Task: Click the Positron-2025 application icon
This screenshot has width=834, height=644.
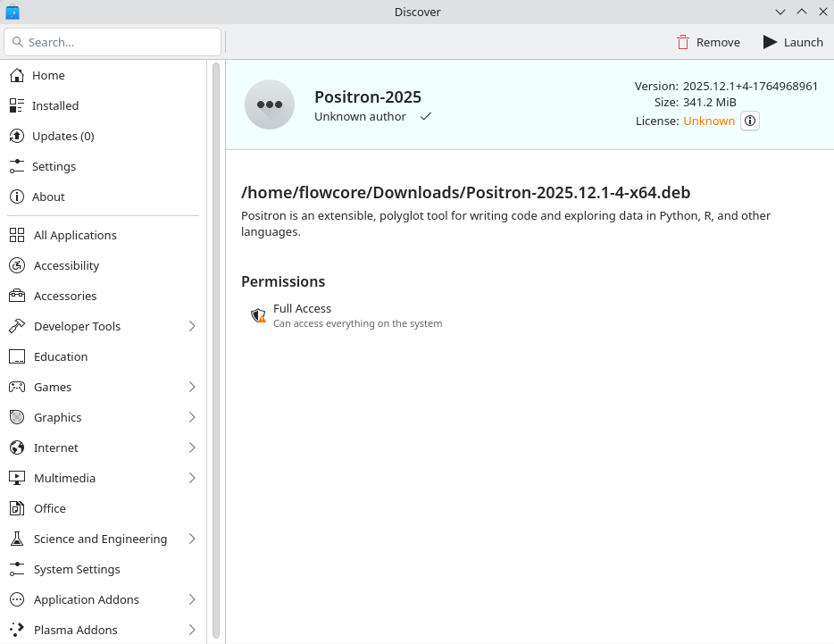Action: 270,105
